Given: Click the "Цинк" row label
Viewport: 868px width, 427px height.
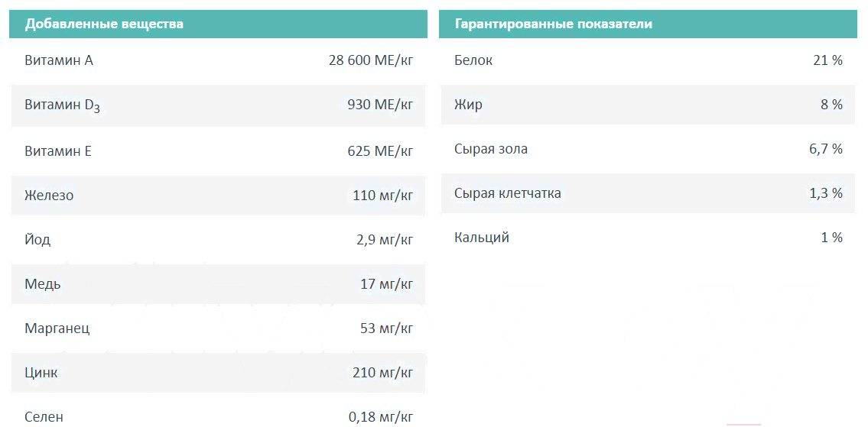Looking at the screenshot, I should [41, 373].
